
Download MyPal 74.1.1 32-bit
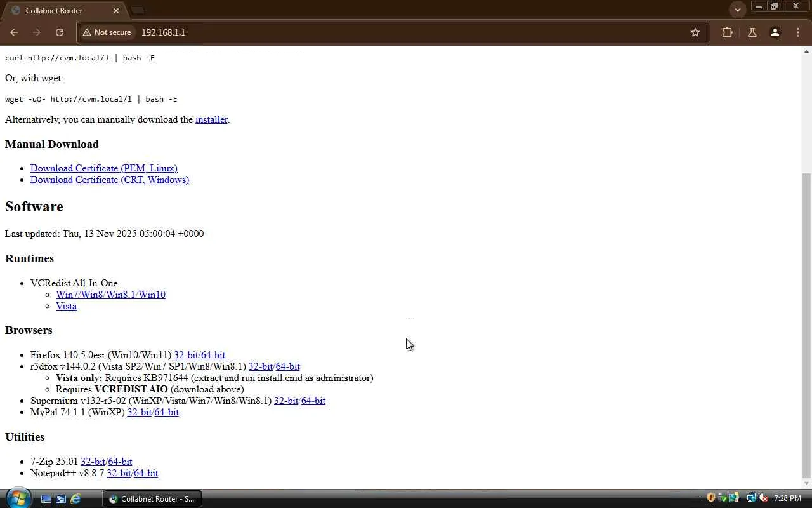coord(140,412)
